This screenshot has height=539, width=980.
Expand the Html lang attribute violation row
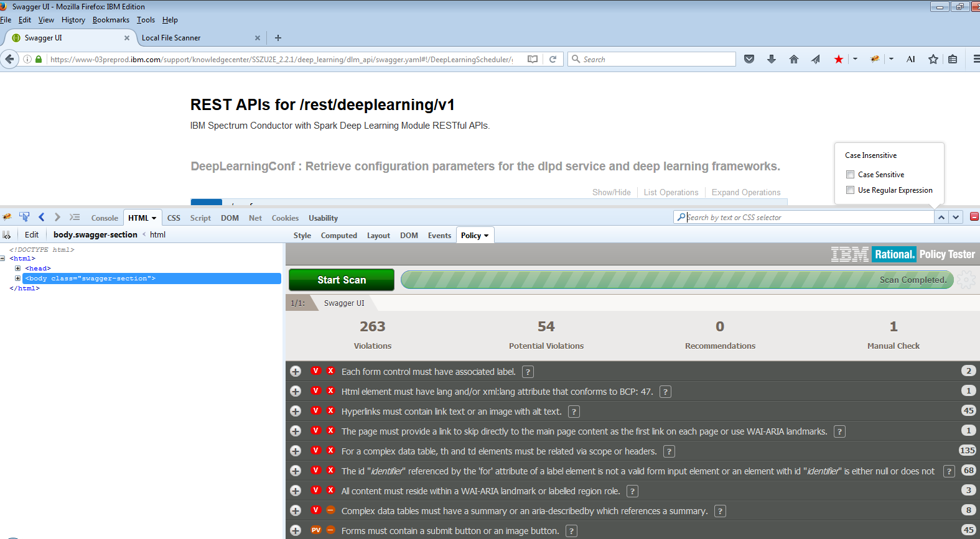tap(296, 391)
